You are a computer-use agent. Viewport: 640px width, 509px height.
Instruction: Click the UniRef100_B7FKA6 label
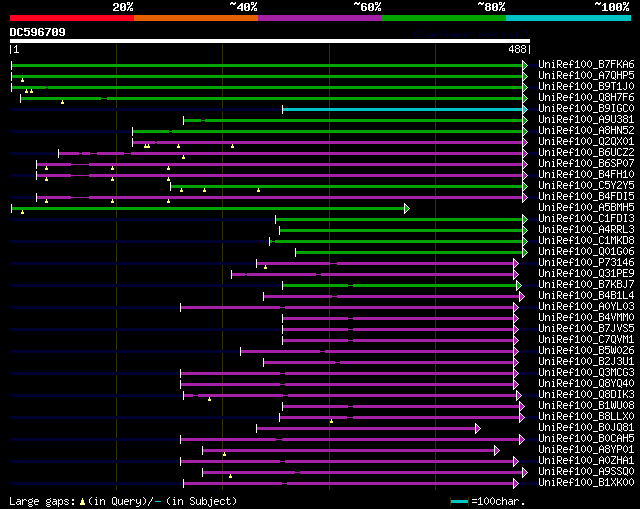coord(586,64)
